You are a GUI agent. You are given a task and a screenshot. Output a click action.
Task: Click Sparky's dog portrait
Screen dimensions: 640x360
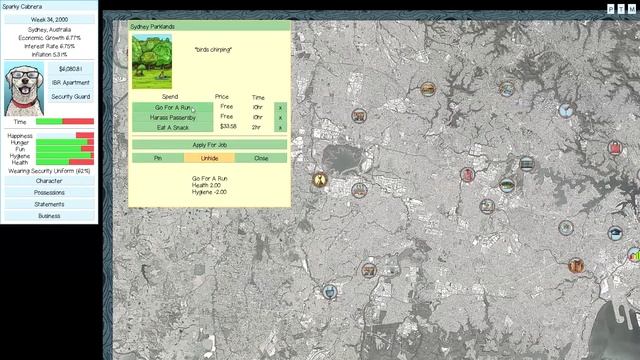24,89
